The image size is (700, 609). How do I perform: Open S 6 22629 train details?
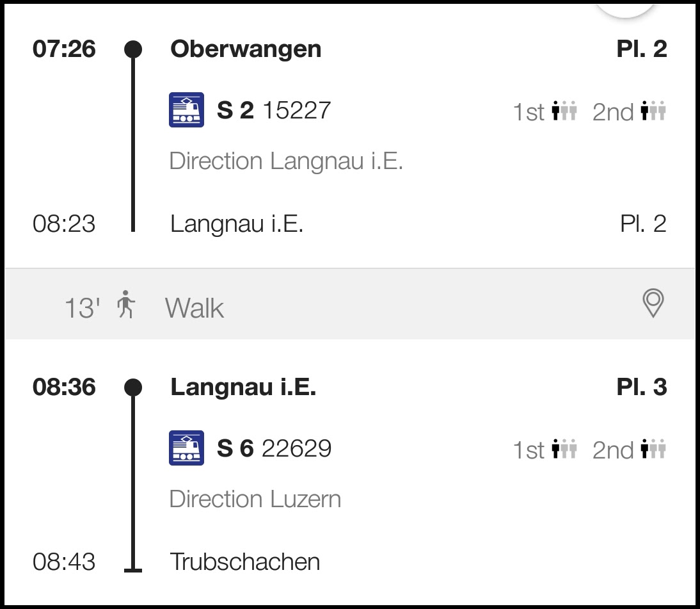[274, 448]
